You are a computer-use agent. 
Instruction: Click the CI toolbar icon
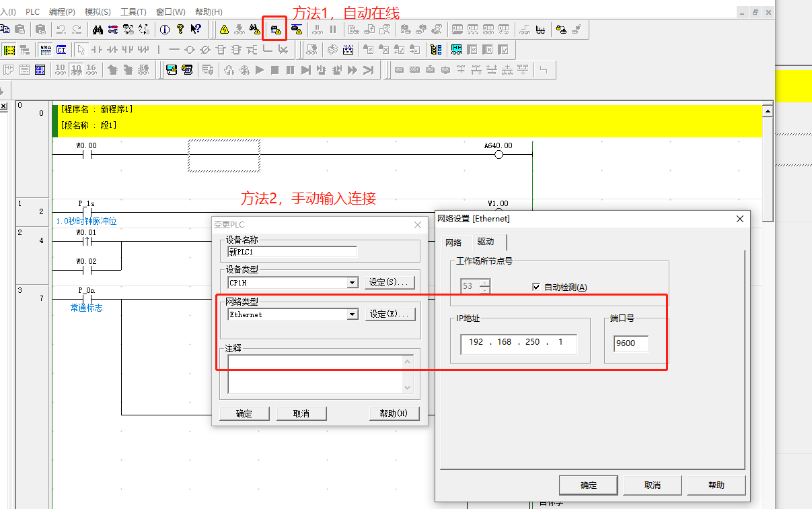coord(61,50)
